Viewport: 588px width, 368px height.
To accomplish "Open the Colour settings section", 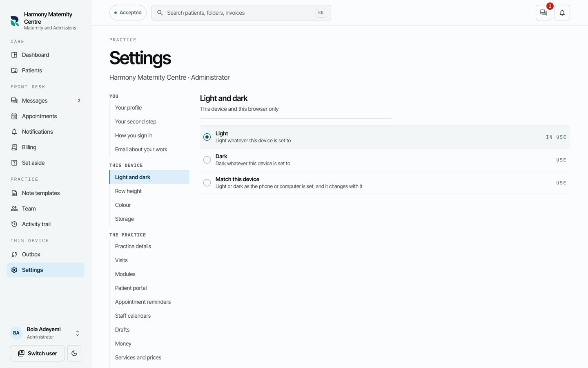I will click(x=149, y=205).
